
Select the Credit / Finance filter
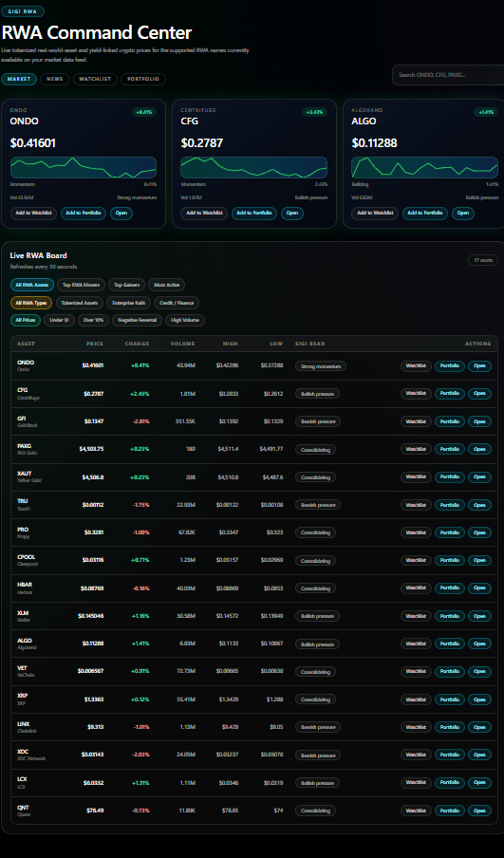tap(177, 303)
